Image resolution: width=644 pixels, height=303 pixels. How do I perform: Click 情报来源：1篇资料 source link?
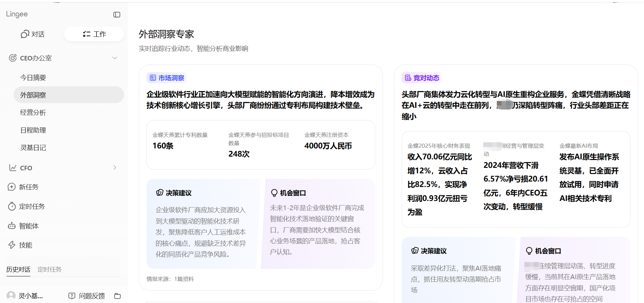(x=170, y=279)
